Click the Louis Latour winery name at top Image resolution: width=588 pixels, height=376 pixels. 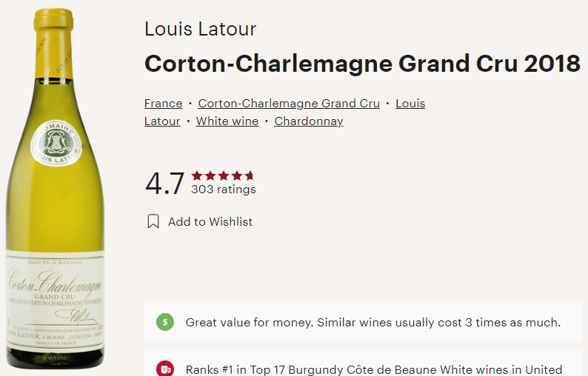(x=200, y=30)
